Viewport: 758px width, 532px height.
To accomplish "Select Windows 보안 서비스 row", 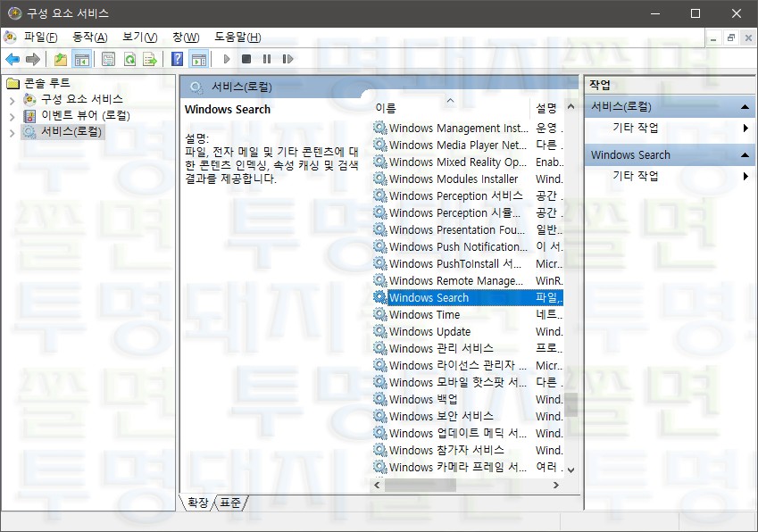I will coord(468,416).
